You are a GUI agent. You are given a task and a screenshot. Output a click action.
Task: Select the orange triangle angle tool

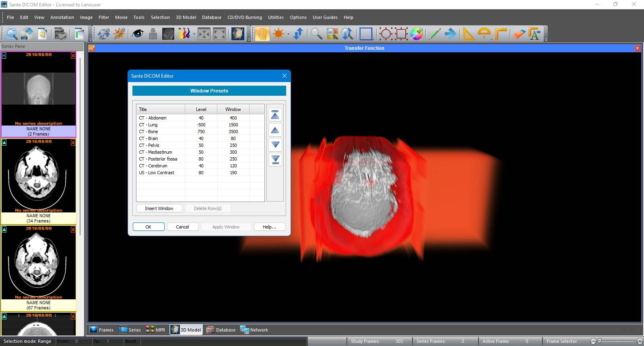(x=468, y=34)
